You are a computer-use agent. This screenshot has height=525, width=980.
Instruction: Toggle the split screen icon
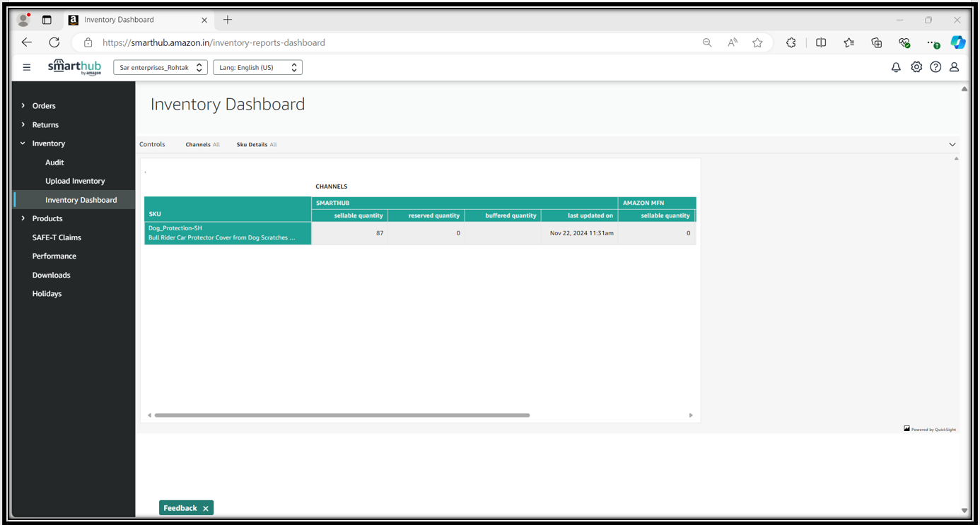(821, 42)
